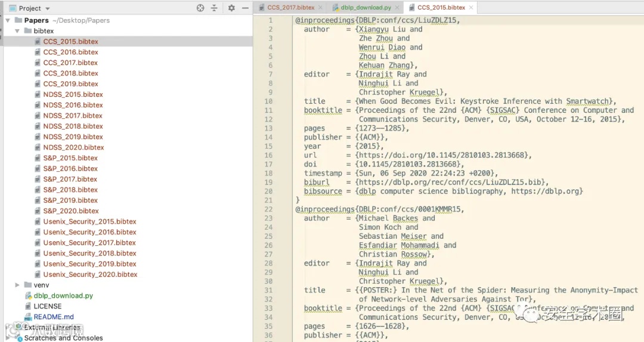This screenshot has width=644, height=342.
Task: Open NDSS_2019.bibtex file
Action: tap(73, 137)
